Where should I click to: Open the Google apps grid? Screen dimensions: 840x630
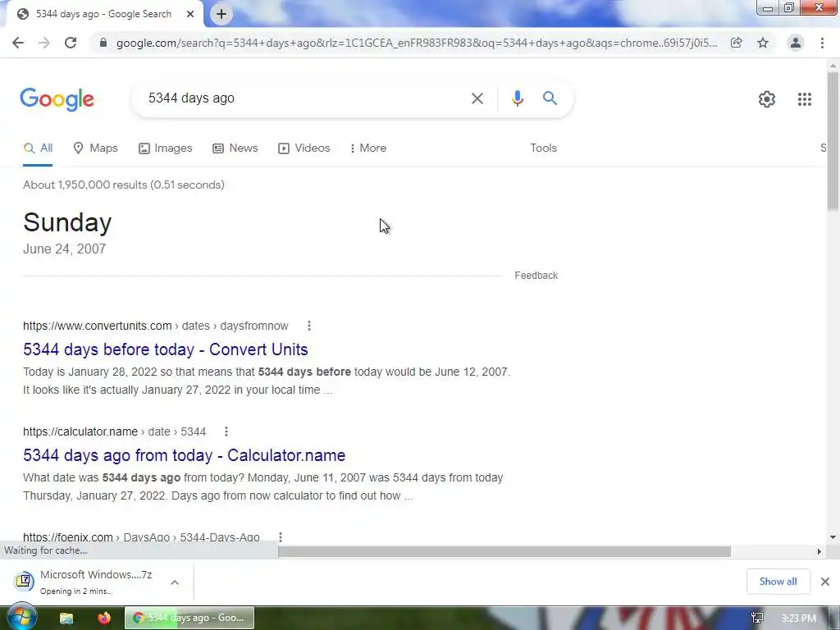804,99
